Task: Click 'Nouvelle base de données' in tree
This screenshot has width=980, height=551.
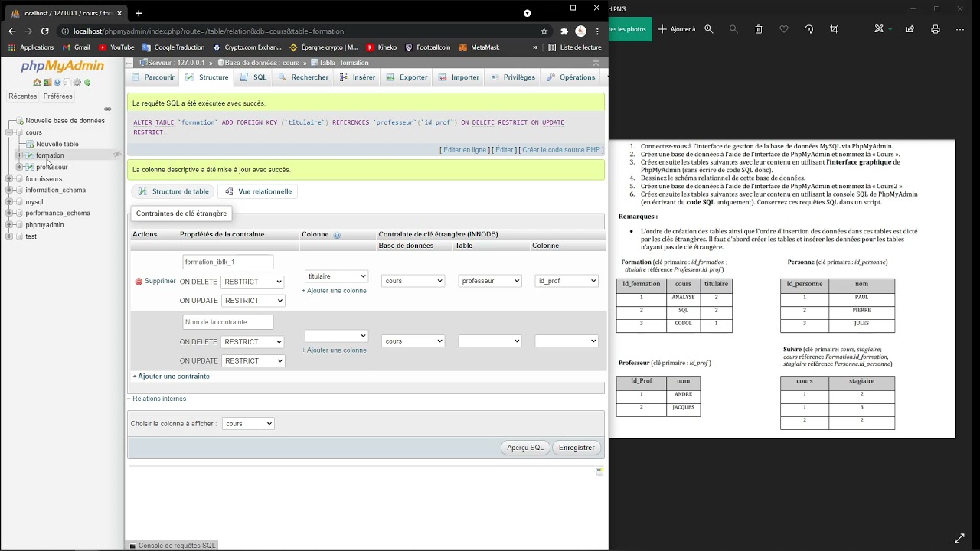Action: 65,121
